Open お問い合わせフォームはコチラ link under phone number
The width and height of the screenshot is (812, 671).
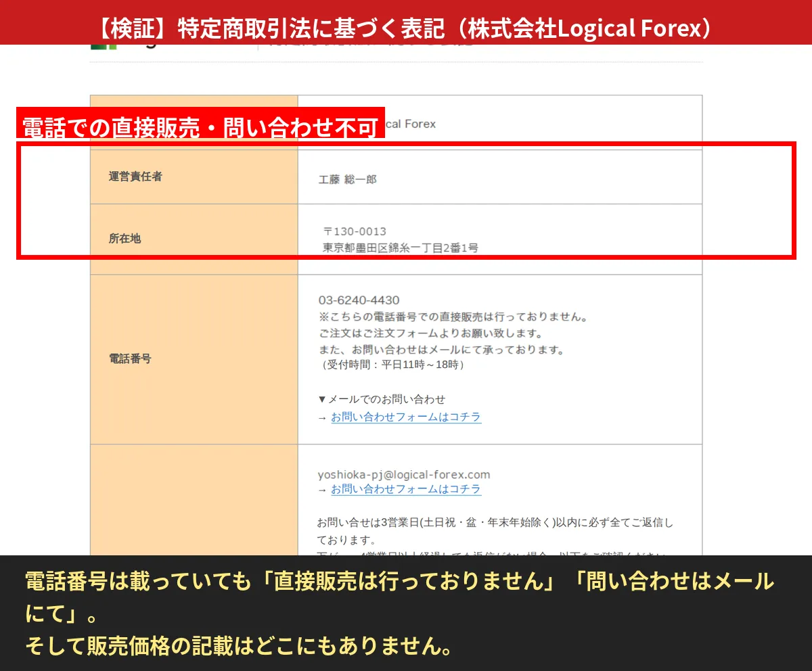point(406,417)
